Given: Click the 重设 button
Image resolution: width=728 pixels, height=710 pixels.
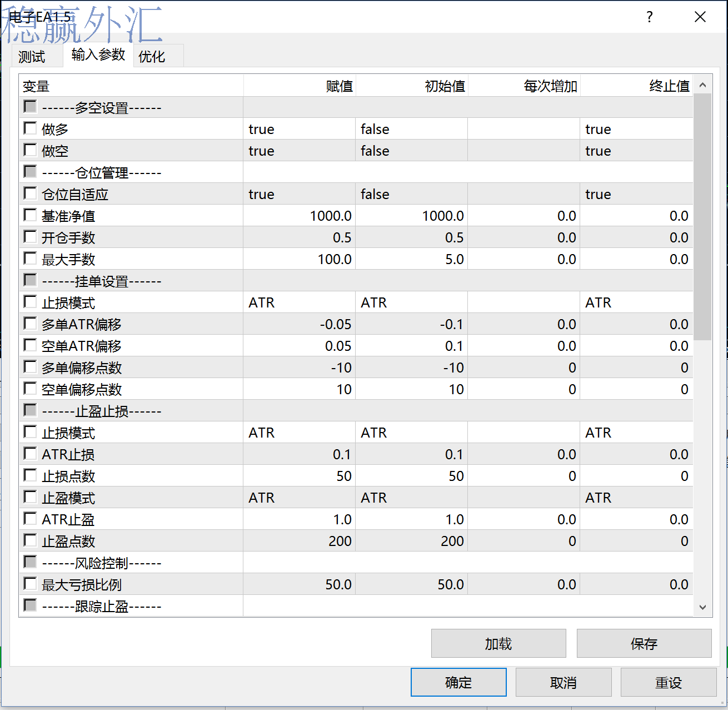Looking at the screenshot, I should (669, 682).
